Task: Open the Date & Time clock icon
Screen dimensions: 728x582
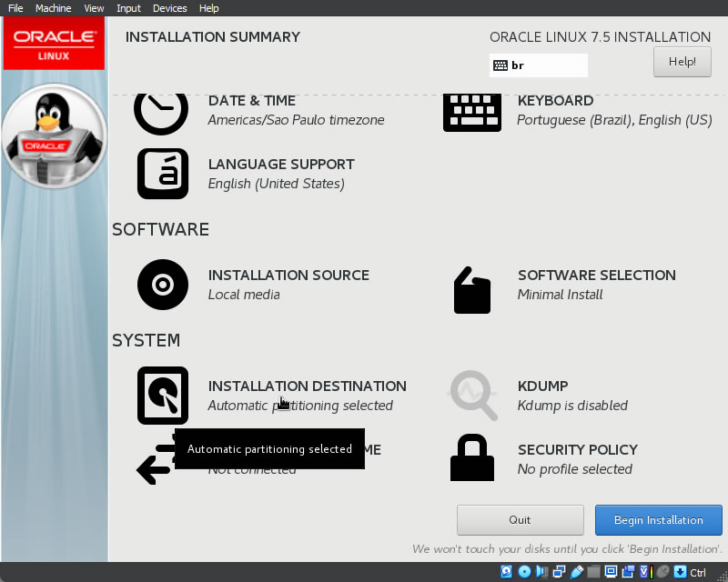Action: click(161, 114)
